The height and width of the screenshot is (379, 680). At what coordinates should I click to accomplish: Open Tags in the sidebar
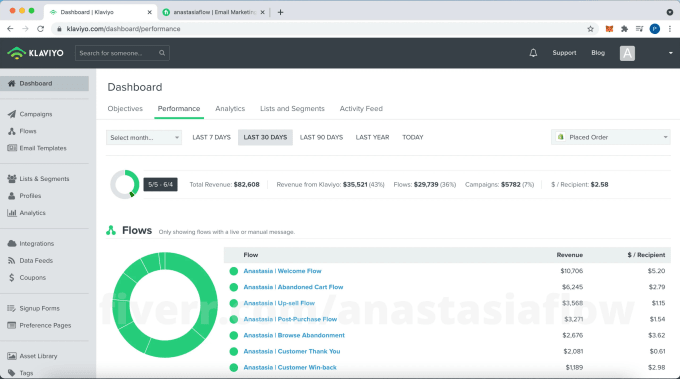point(20,373)
